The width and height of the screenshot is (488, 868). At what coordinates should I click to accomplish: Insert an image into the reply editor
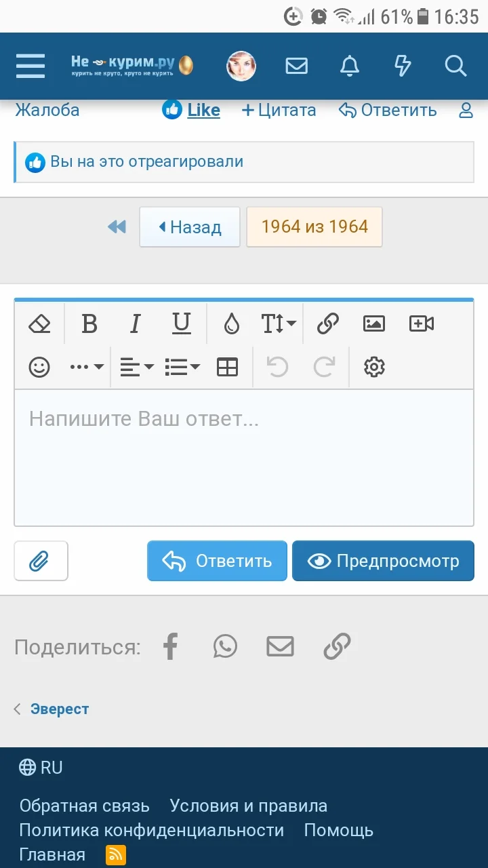[x=373, y=323]
